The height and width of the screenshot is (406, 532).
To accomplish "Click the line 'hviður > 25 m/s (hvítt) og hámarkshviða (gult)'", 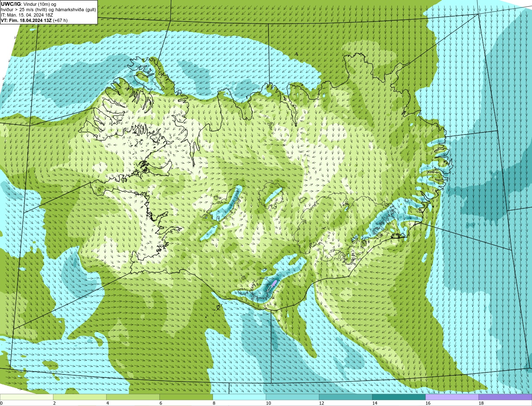I will click(49, 10).
